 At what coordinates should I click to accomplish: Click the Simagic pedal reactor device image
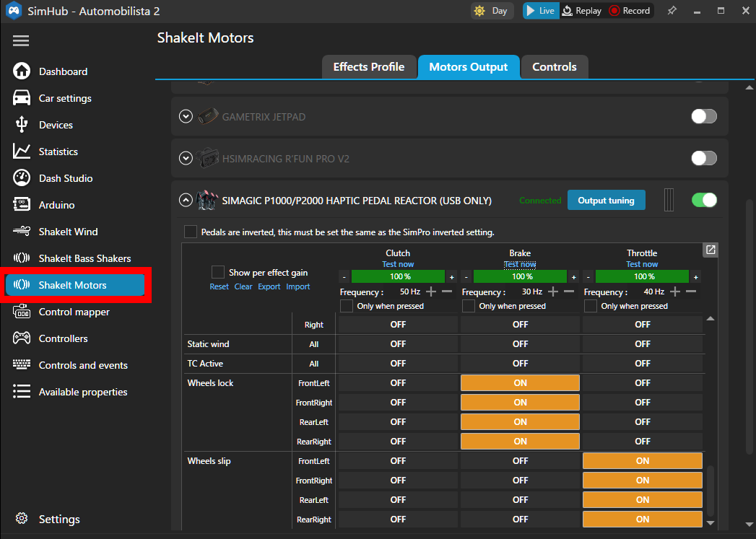pos(207,200)
